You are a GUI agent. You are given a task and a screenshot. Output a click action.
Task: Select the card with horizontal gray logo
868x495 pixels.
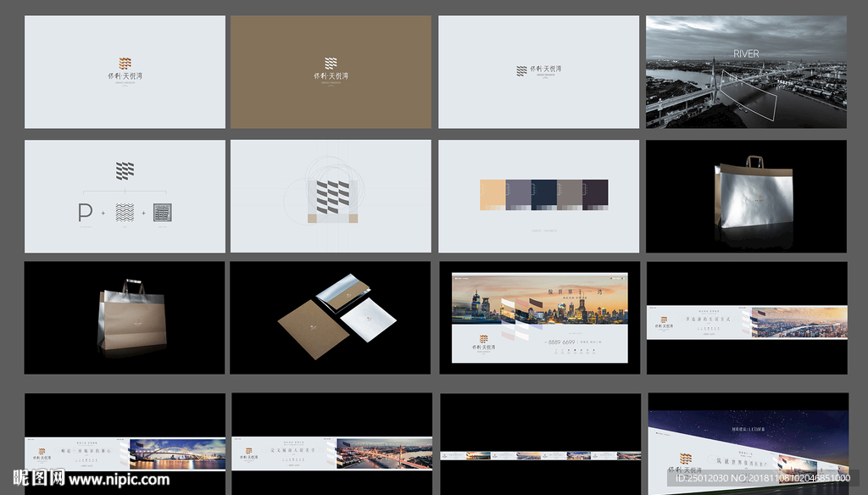pyautogui.click(x=538, y=72)
